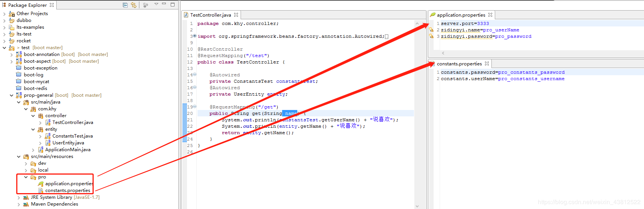644x209 pixels.
Task: Open the Package Explorer View Menu triangle
Action: click(x=156, y=5)
